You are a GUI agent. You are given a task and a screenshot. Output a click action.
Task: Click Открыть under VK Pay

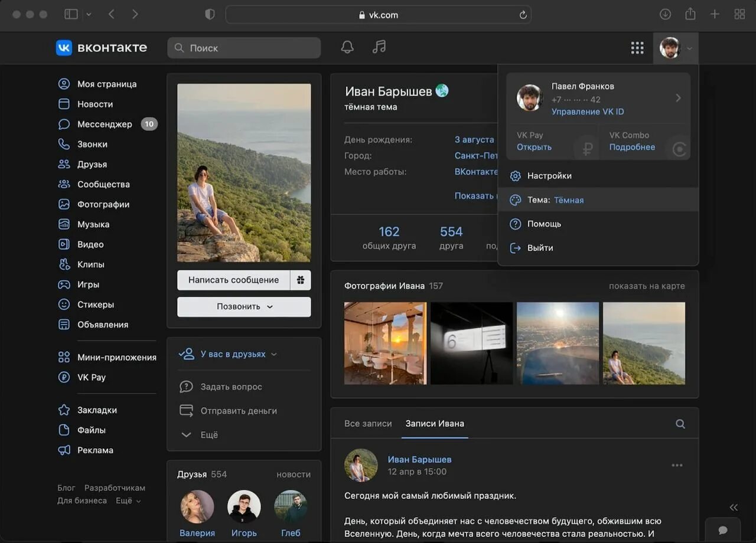coord(534,147)
